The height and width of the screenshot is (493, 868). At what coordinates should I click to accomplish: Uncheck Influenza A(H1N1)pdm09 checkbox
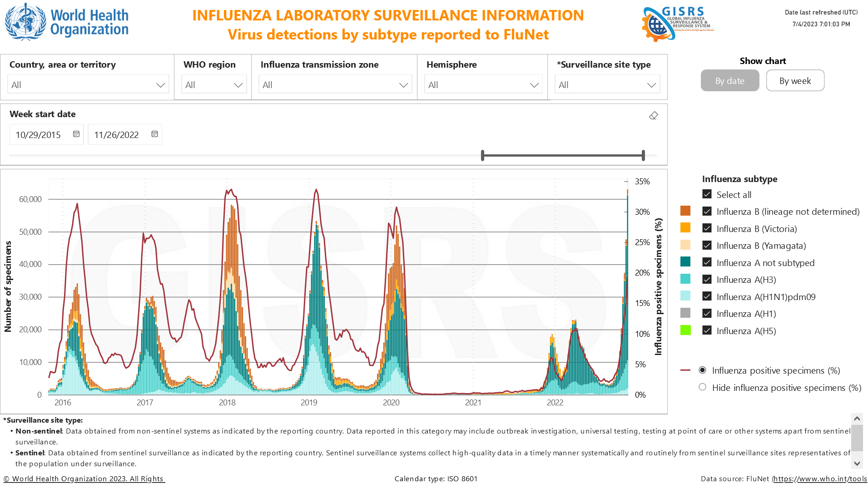pyautogui.click(x=707, y=296)
